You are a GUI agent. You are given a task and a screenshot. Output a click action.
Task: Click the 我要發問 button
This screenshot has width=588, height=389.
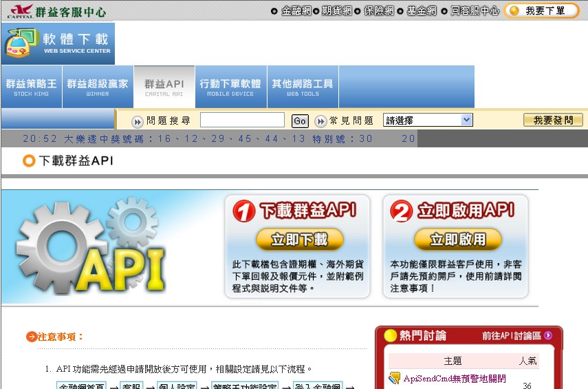tap(553, 120)
